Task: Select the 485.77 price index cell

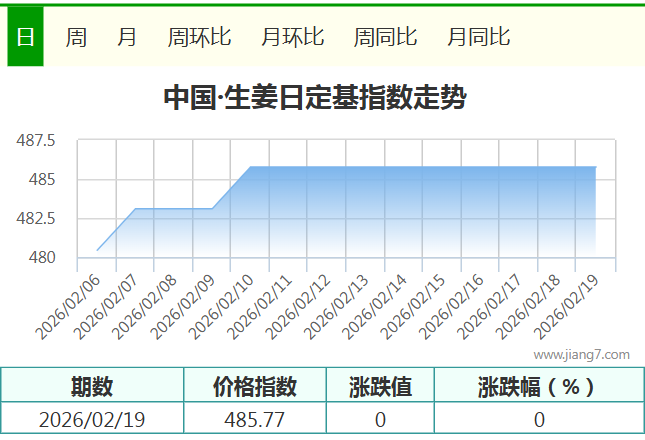Action: (x=255, y=419)
